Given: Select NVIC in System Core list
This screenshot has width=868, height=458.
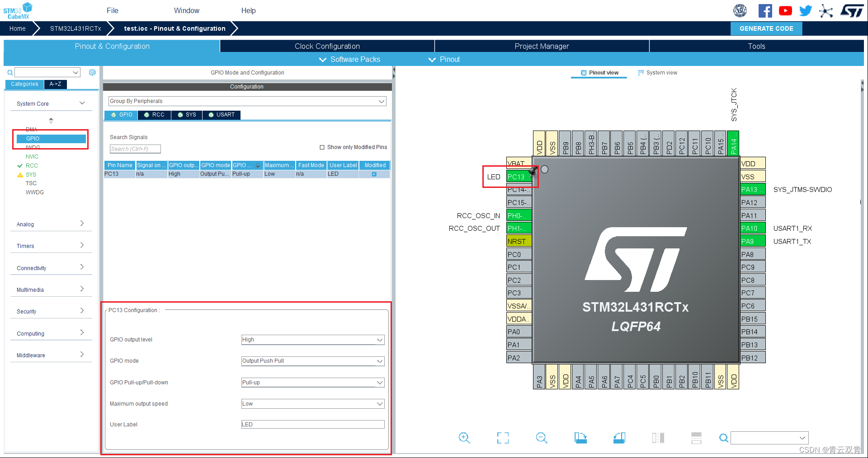Looking at the screenshot, I should (32, 157).
